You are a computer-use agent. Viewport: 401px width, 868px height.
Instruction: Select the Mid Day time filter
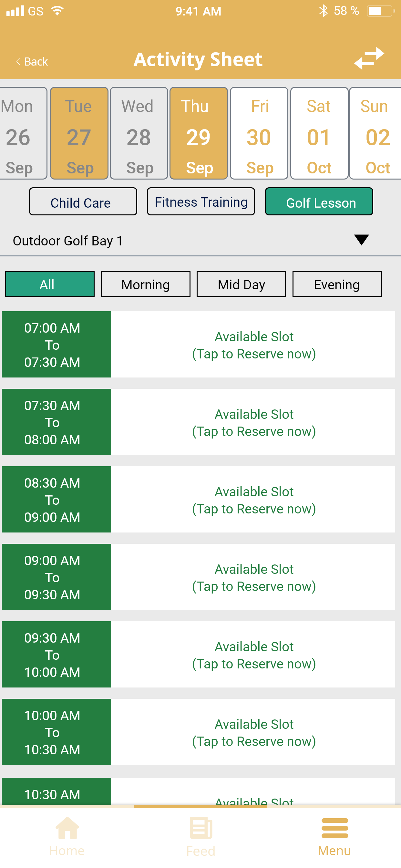point(241,284)
